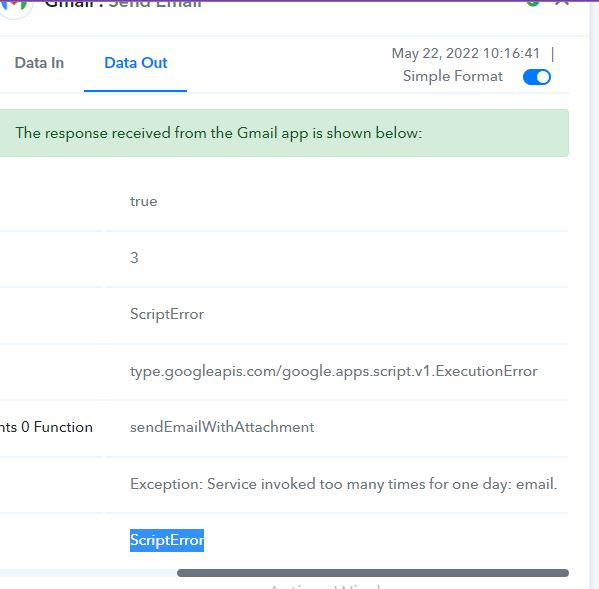Click the vertical divider beside the timestamp
Image resolution: width=599 pixels, height=589 pixels.
(553, 54)
